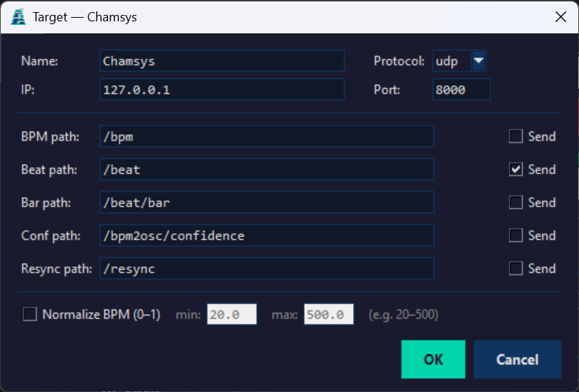
Task: Click the app icon in the title bar
Action: pos(18,16)
